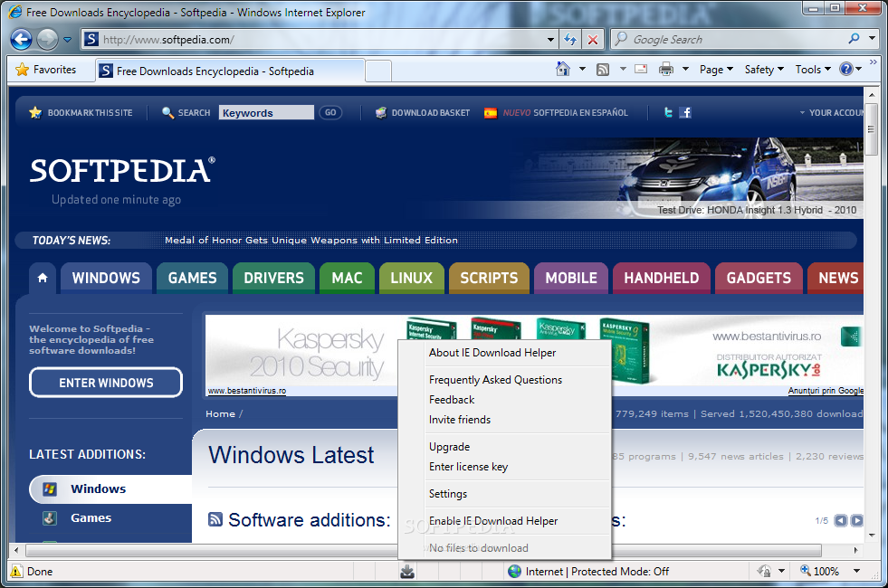Click the Software additions RSS icon
Viewport: 888px width, 588px height.
tap(215, 519)
